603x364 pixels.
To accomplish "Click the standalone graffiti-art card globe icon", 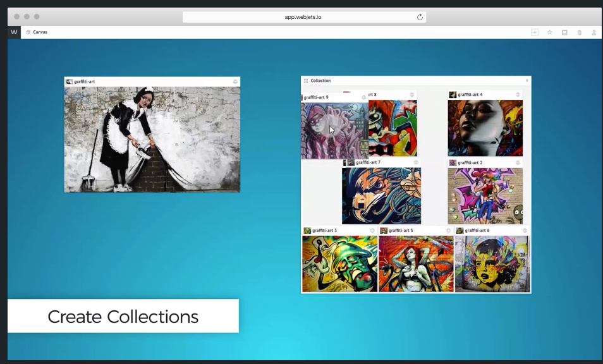I will tap(235, 82).
